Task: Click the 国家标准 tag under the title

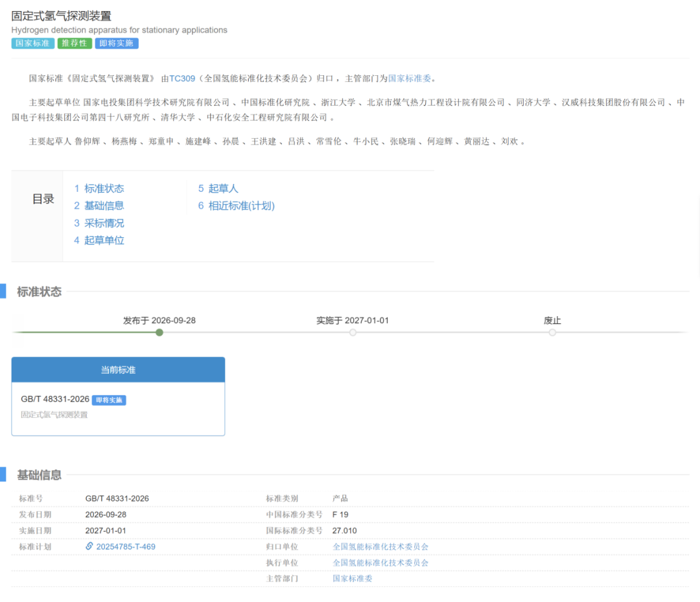Action: coord(32,43)
